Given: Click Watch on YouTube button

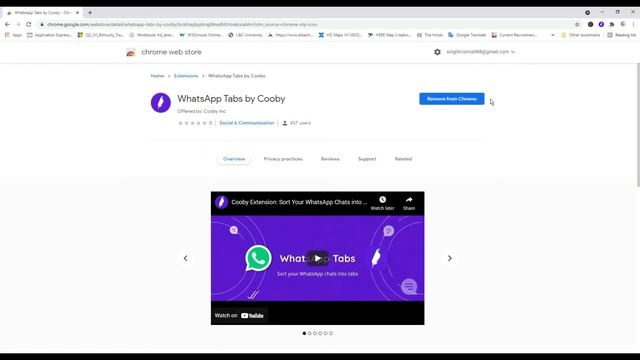Looking at the screenshot, I should click(x=239, y=316).
